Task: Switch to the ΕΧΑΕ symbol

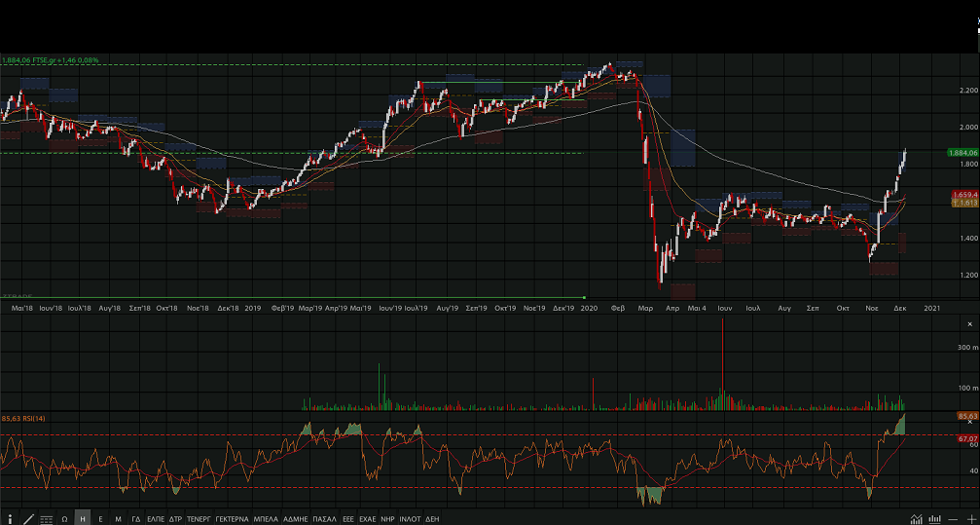Action: coord(368,519)
